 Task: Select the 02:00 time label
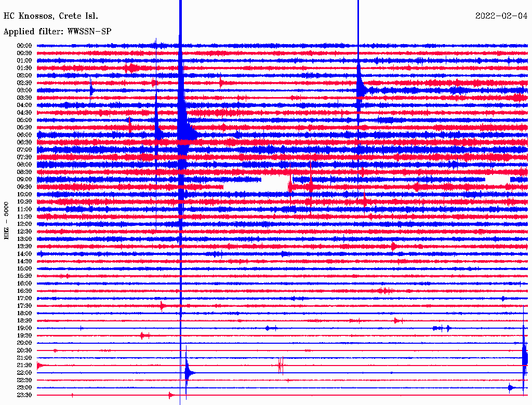[24, 76]
